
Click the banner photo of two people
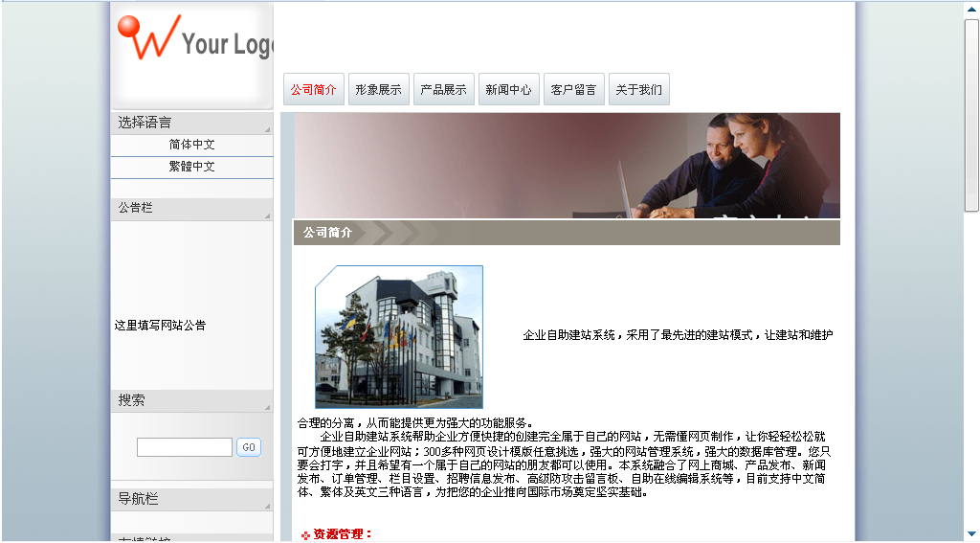567,165
